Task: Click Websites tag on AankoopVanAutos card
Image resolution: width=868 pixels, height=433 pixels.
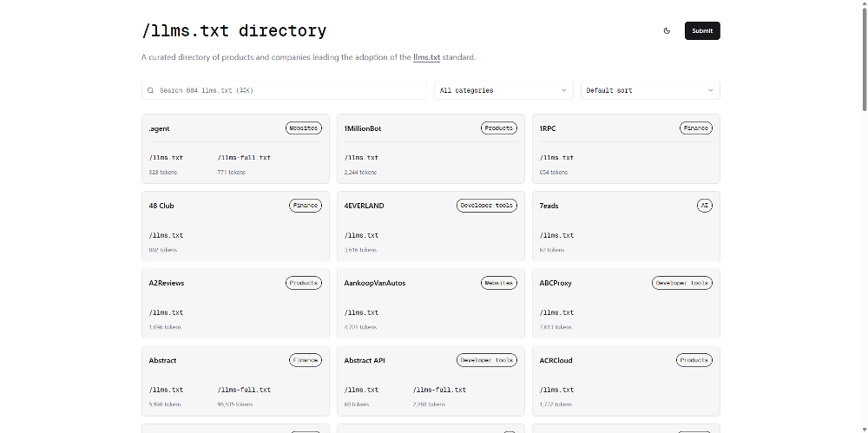Action: coord(499,283)
